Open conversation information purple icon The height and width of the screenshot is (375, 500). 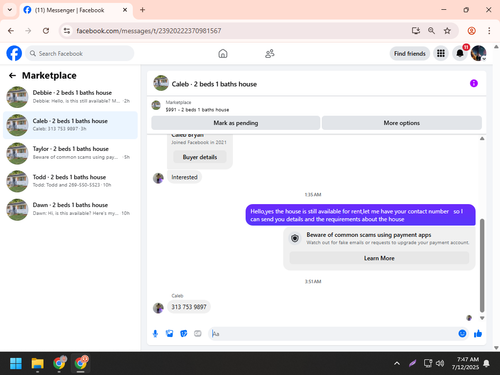click(474, 83)
